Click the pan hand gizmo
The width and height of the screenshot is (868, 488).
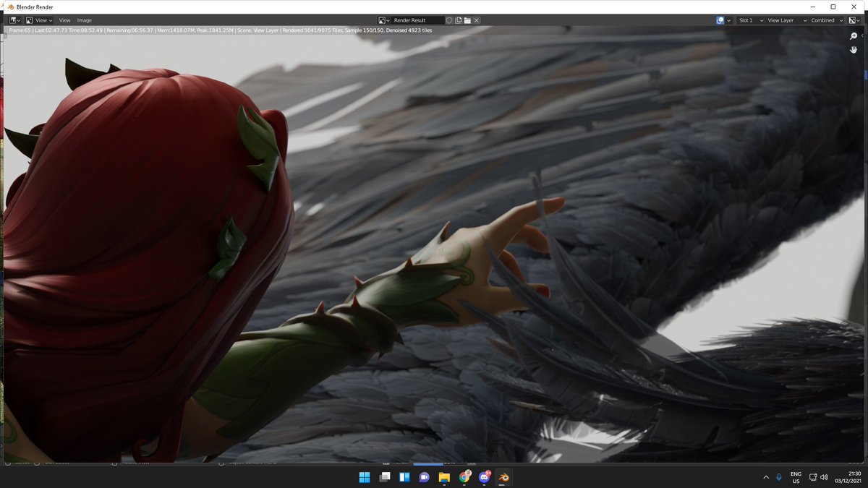[x=854, y=50]
